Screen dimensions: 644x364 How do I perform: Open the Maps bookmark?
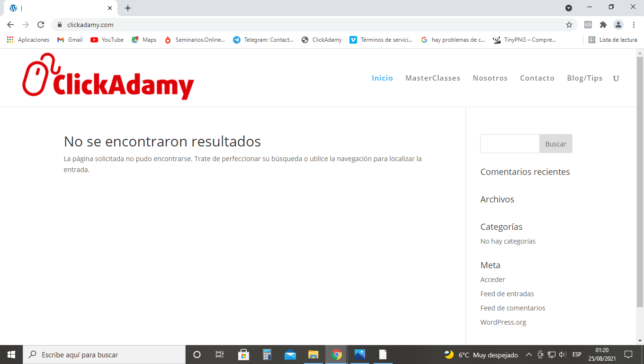point(144,40)
